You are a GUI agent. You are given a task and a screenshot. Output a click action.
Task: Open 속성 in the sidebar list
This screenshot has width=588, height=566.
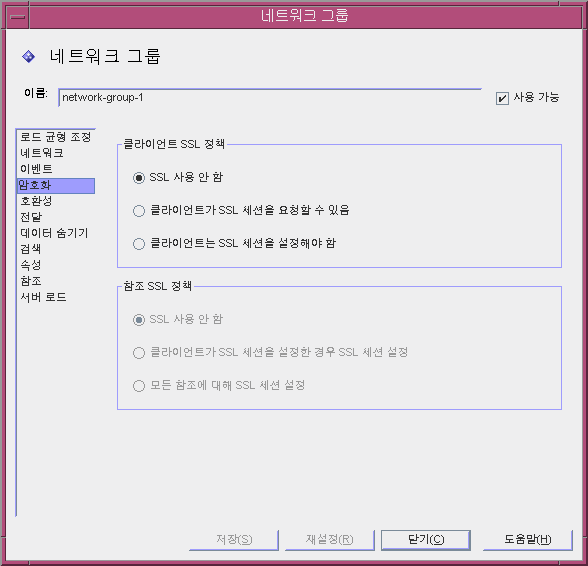pos(56,265)
